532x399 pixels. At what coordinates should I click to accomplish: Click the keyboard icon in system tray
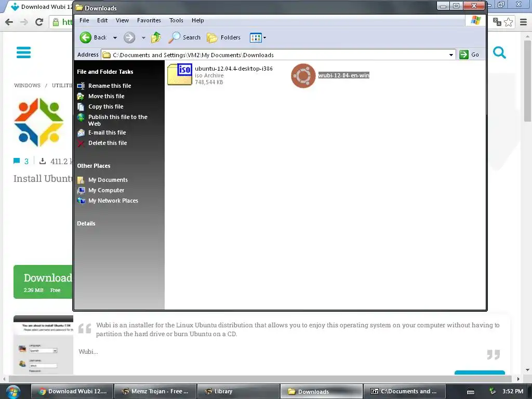pyautogui.click(x=471, y=392)
